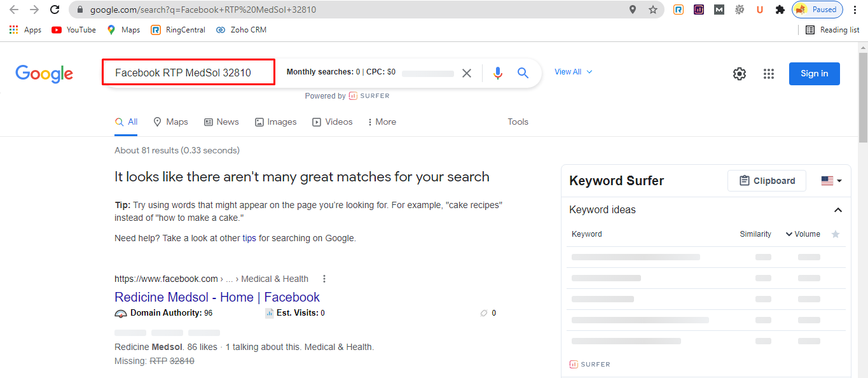
Task: Expand the View All dropdown
Action: click(574, 72)
